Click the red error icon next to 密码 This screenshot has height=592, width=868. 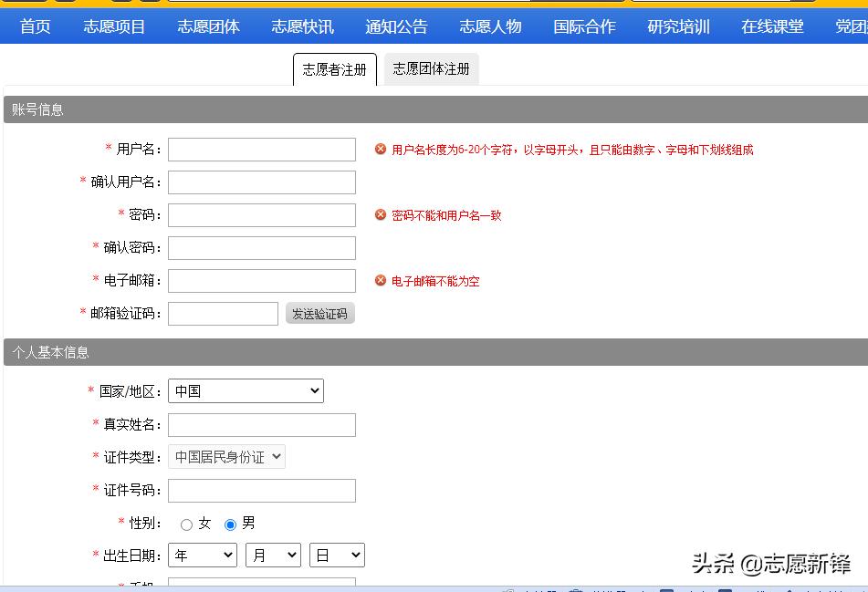pyautogui.click(x=381, y=215)
